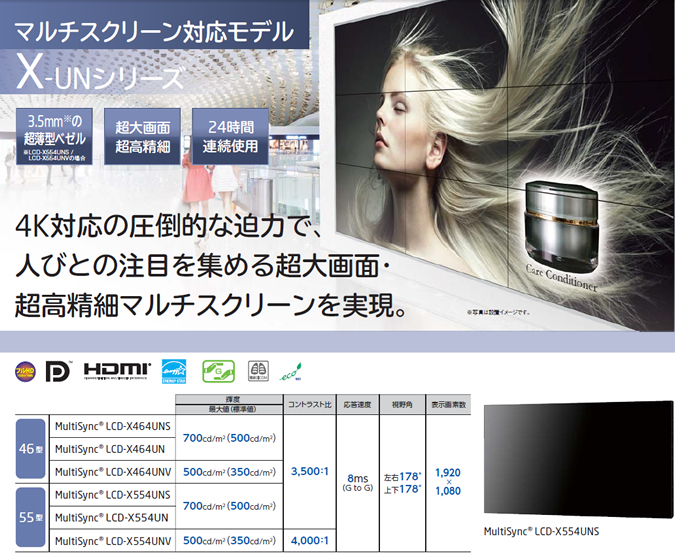Click the DisplayPort logo
Image resolution: width=675 pixels, height=553 pixels.
click(58, 371)
